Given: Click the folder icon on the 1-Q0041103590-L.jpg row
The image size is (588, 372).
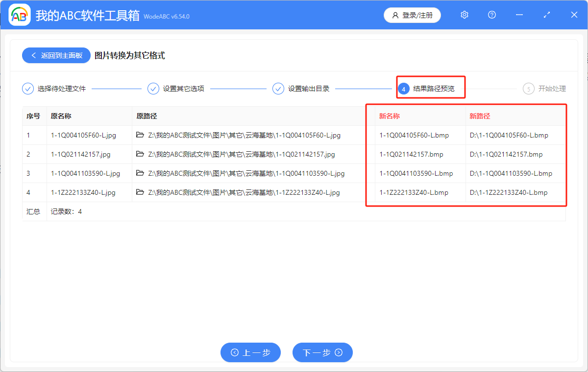Looking at the screenshot, I should tap(140, 173).
